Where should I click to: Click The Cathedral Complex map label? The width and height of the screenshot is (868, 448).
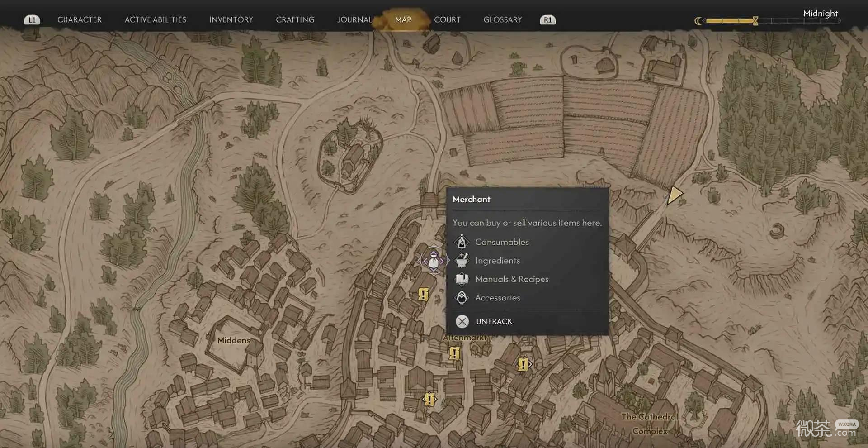click(650, 424)
